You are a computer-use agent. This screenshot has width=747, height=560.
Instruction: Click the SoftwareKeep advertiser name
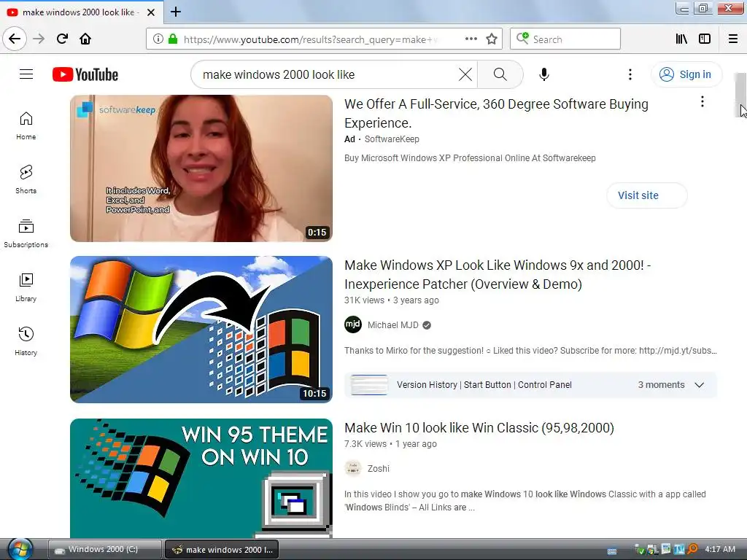point(392,139)
